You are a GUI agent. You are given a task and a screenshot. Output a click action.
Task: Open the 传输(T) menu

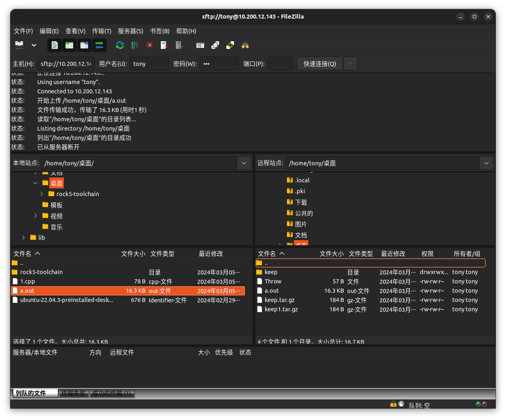click(x=101, y=31)
